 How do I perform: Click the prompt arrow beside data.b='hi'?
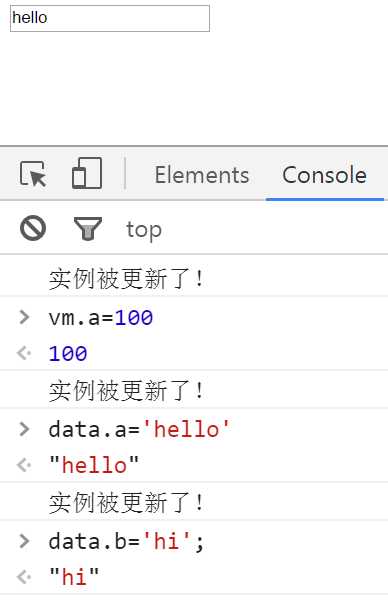click(24, 541)
